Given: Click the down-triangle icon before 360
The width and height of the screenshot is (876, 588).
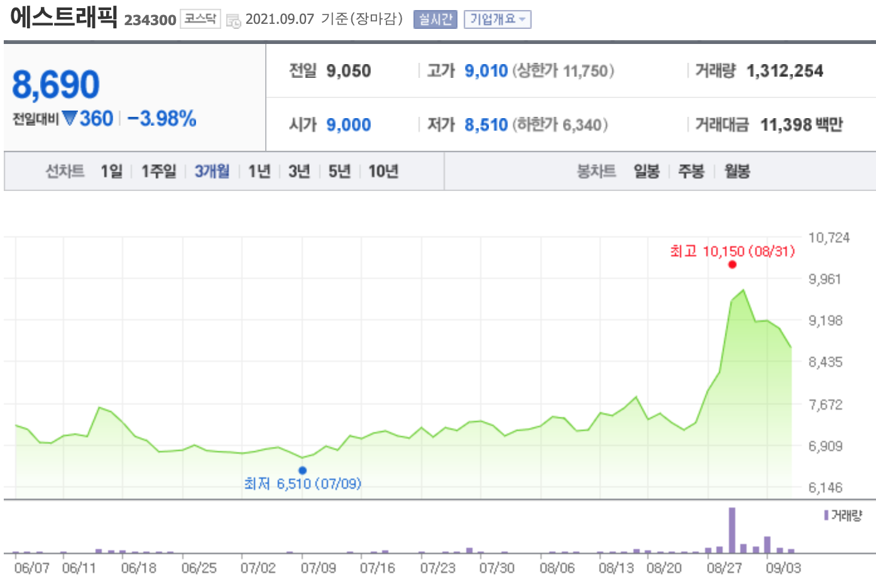Looking at the screenshot, I should pyautogui.click(x=70, y=118).
